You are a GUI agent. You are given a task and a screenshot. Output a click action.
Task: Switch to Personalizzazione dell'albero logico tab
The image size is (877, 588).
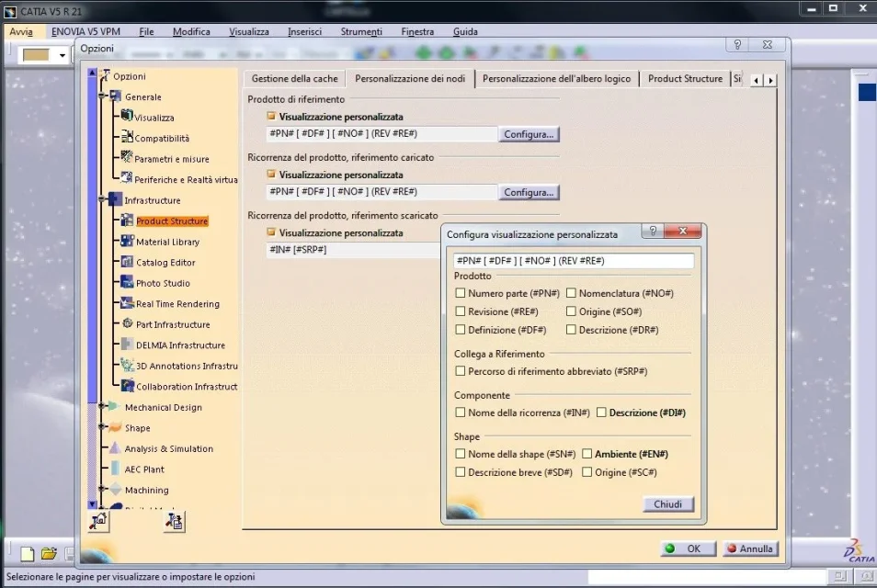point(556,79)
